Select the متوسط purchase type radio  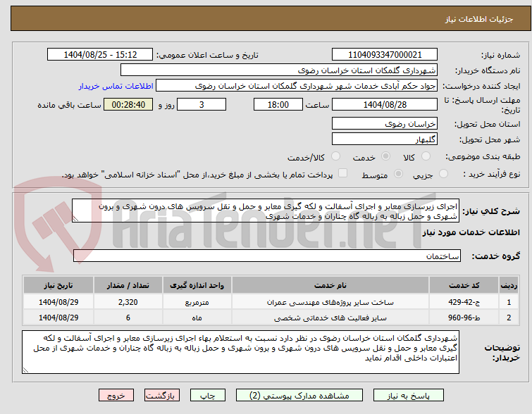click(x=398, y=174)
